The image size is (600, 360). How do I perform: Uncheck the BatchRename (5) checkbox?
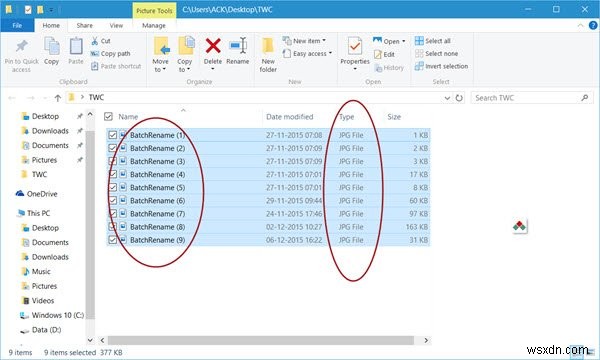coord(112,187)
